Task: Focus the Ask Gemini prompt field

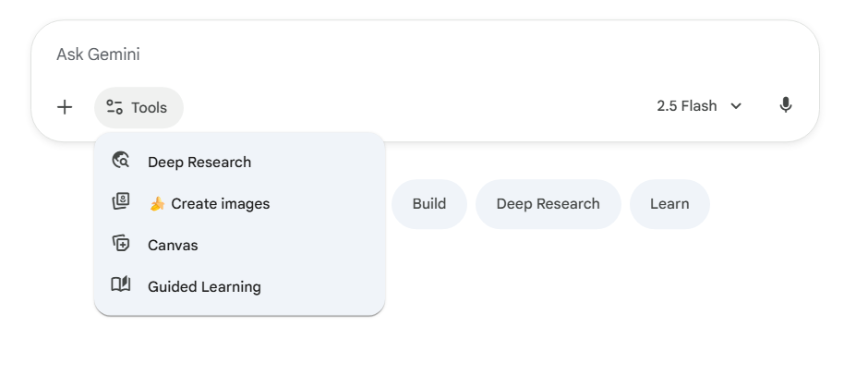Action: (x=369, y=54)
